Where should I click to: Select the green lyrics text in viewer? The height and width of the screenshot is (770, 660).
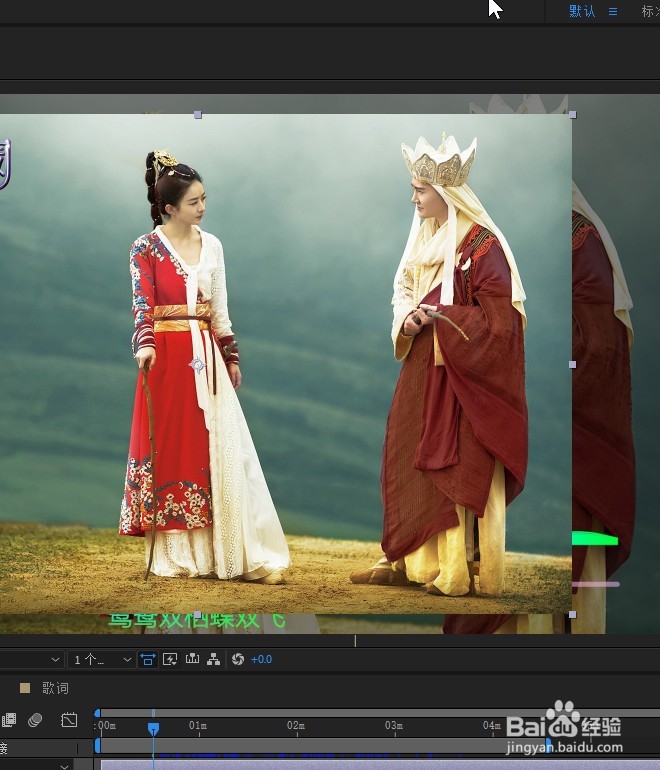196,621
